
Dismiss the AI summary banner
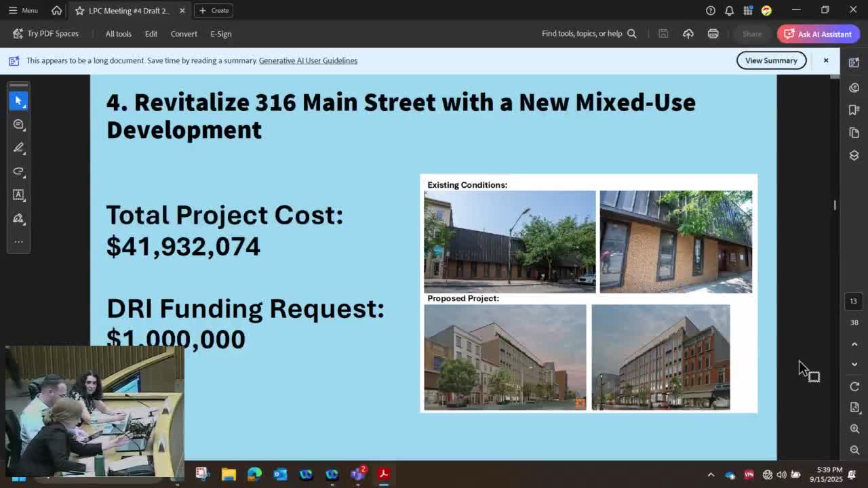click(x=826, y=60)
